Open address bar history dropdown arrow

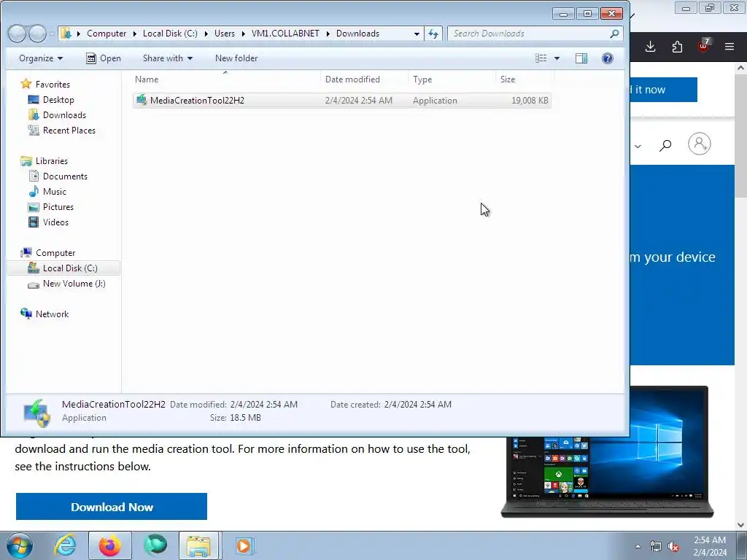click(x=417, y=34)
